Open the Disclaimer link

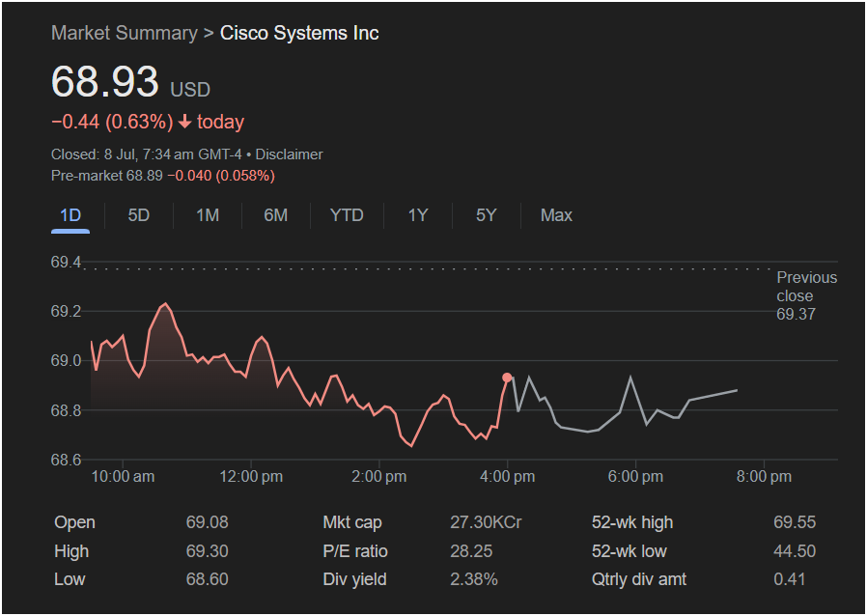point(290,154)
